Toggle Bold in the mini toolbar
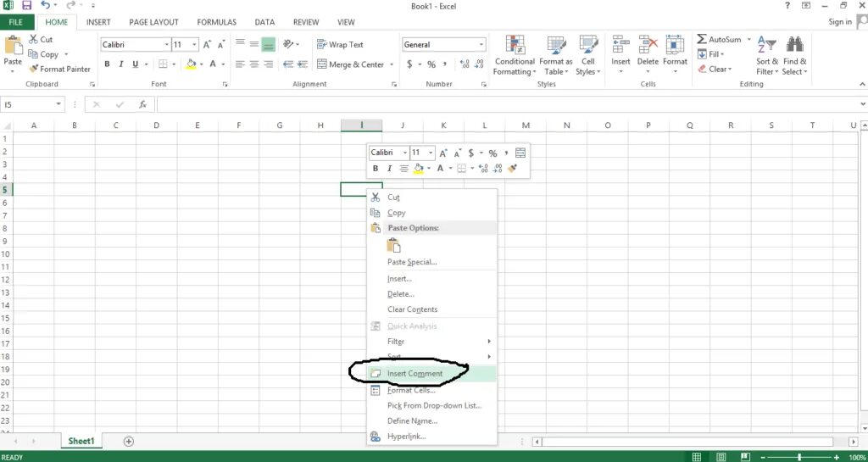This screenshot has width=868, height=462. pyautogui.click(x=376, y=168)
